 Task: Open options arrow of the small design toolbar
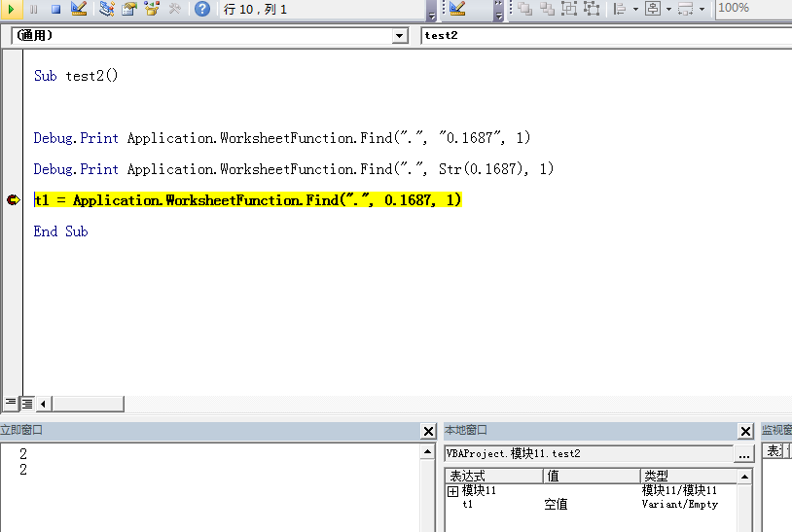click(x=498, y=10)
